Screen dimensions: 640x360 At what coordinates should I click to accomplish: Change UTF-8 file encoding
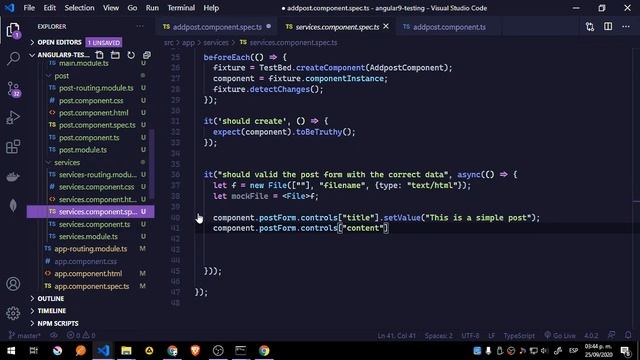click(x=470, y=336)
